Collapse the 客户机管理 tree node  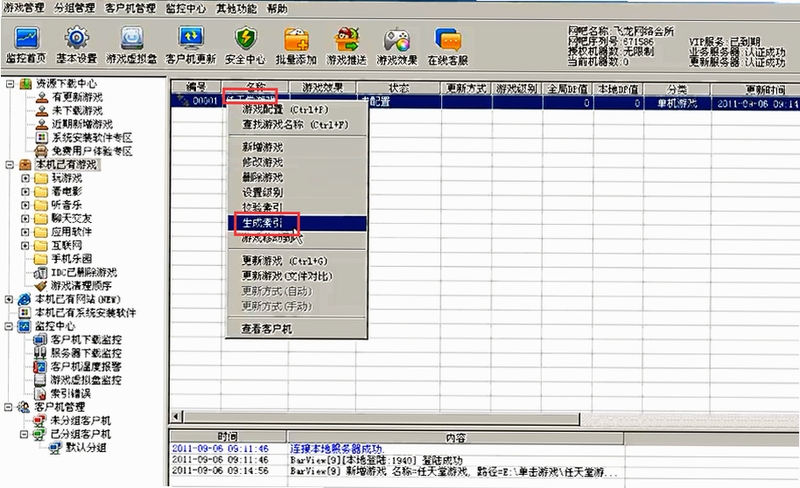pos(9,407)
